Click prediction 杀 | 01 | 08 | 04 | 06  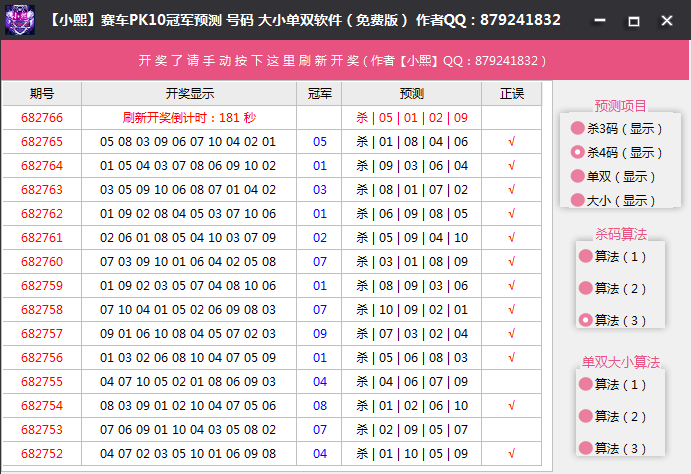(412, 141)
